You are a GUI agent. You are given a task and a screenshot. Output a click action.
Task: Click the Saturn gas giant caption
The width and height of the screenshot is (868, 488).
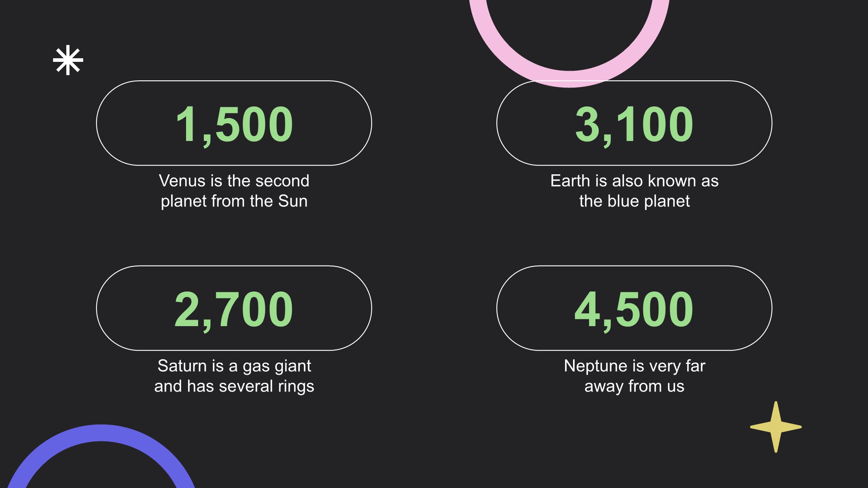coord(234,376)
